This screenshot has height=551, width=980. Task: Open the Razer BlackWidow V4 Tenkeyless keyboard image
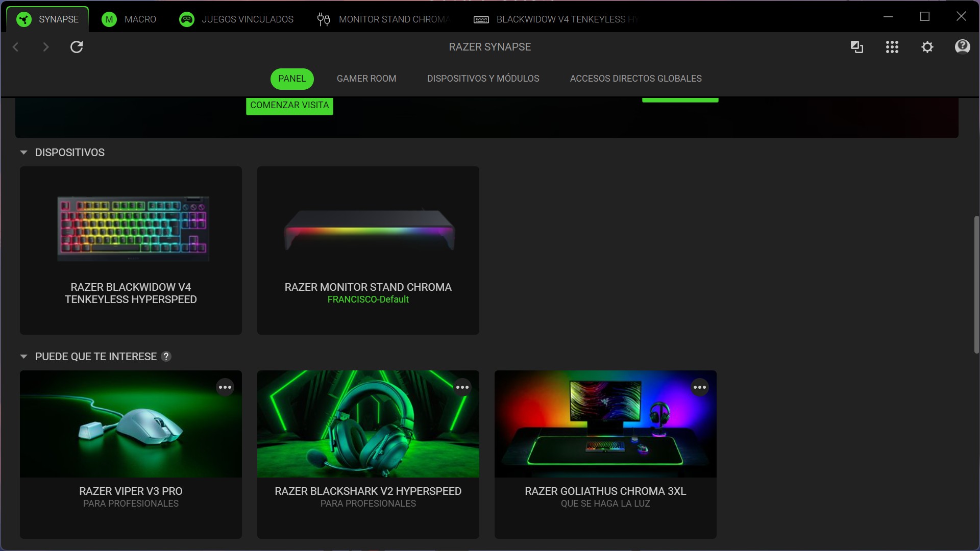[x=133, y=228]
